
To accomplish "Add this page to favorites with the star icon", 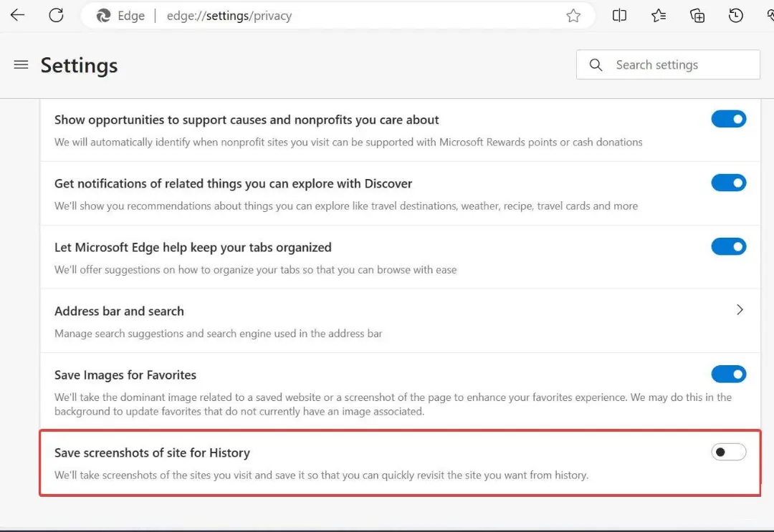I will pos(573,16).
